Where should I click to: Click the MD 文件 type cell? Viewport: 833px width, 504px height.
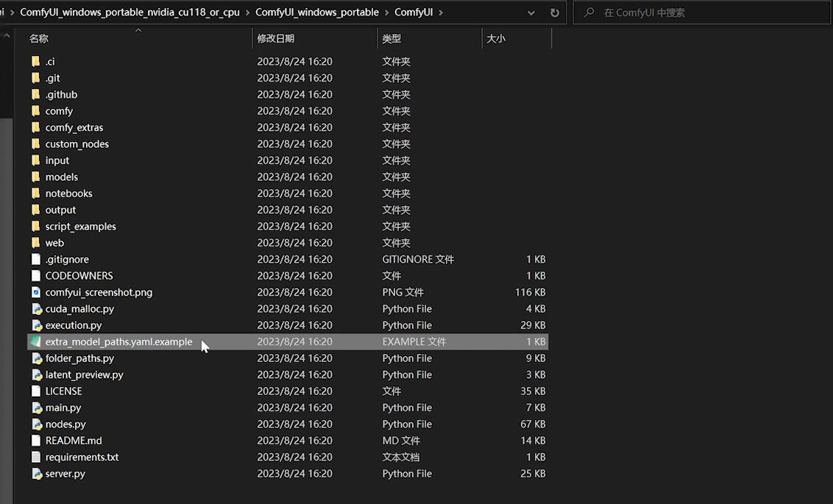[x=401, y=441]
